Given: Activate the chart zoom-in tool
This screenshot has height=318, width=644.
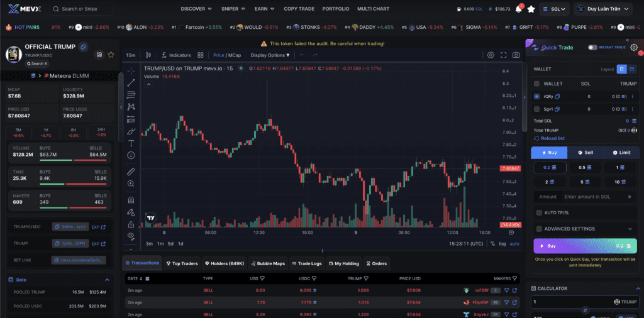Looking at the screenshot, I should point(131,184).
